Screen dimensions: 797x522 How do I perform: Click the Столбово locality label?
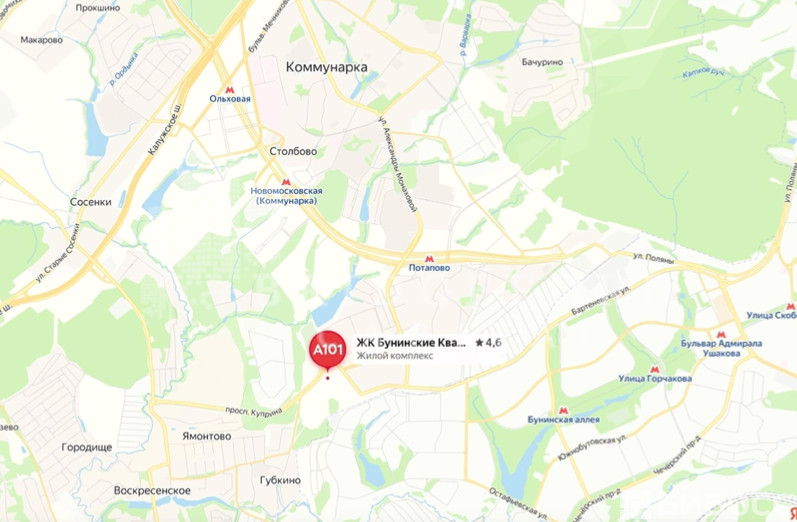293,151
